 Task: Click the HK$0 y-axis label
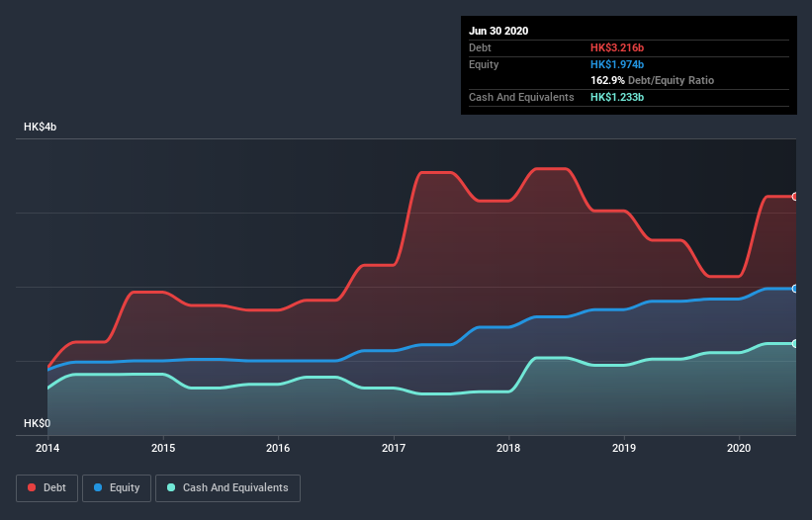[37, 423]
